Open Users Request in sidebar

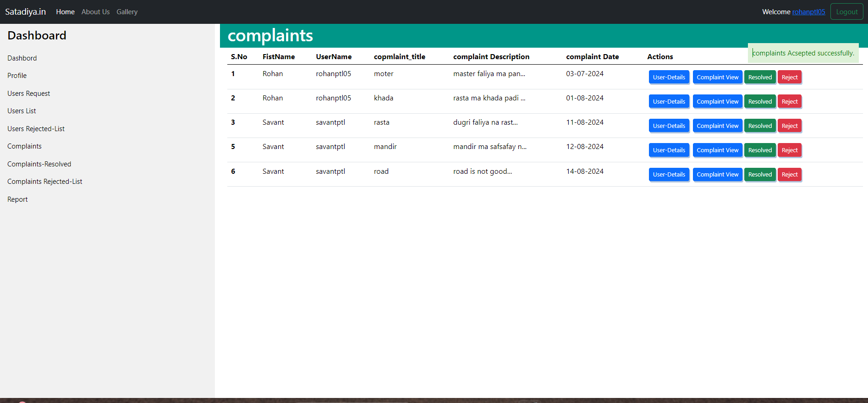[x=28, y=94]
